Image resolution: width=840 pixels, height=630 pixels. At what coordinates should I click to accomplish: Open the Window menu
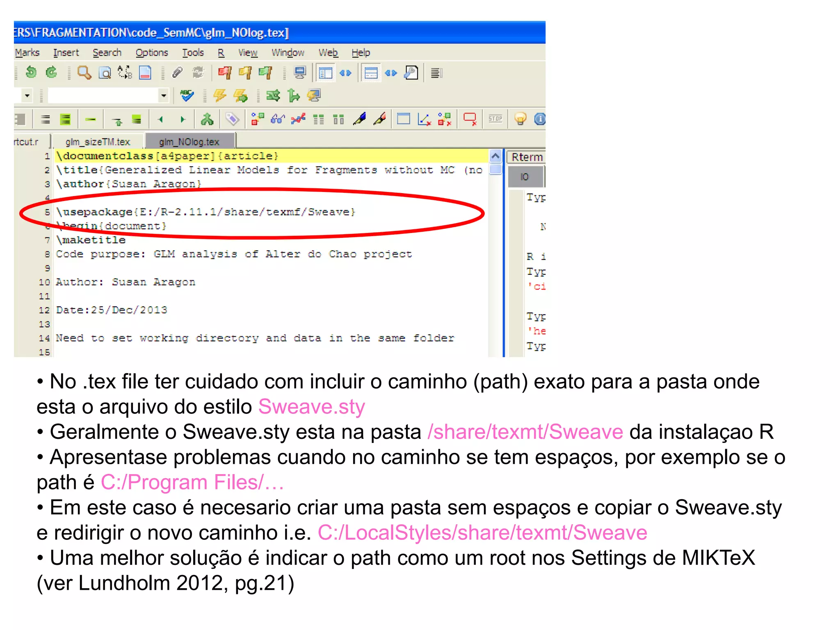(x=288, y=53)
